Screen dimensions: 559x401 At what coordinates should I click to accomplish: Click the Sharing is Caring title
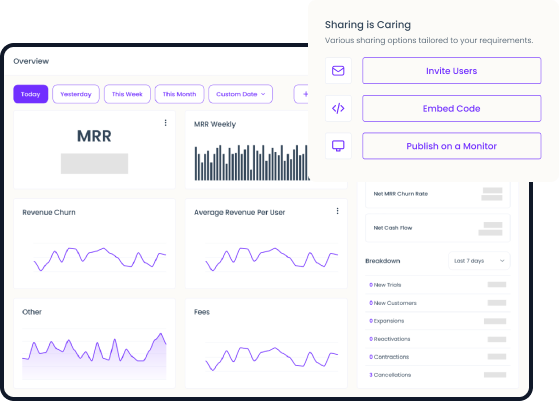(368, 25)
